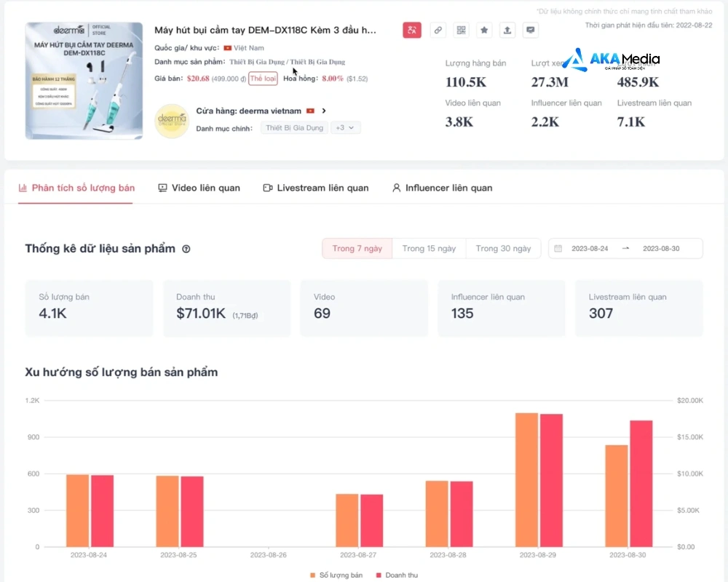The width and height of the screenshot is (728, 582).
Task: Expand the deerma vietnam store arrow
Action: 323,111
